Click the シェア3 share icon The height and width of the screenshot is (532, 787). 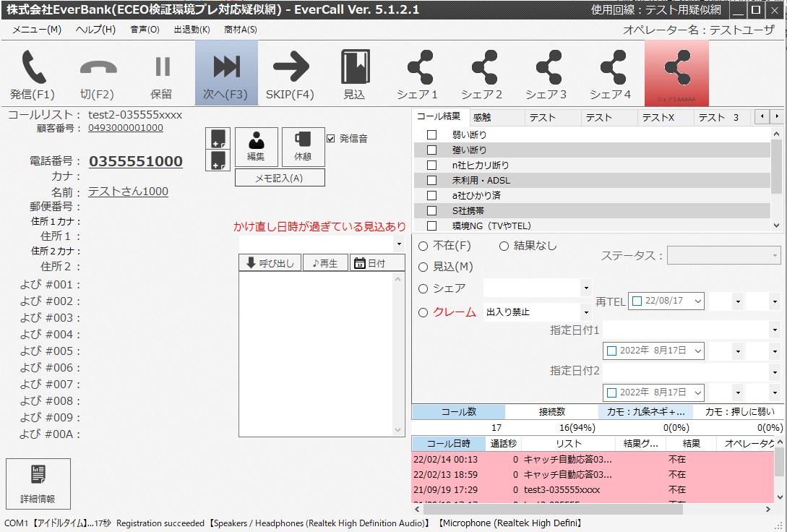548,66
